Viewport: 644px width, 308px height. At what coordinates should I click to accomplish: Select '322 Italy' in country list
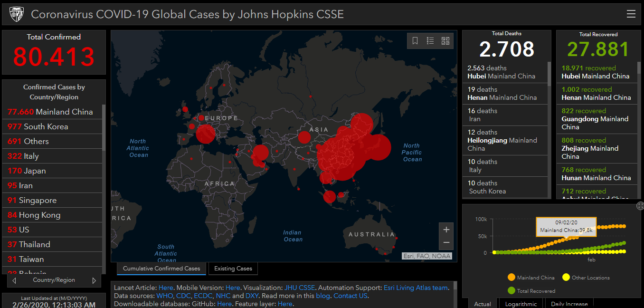[x=52, y=156]
